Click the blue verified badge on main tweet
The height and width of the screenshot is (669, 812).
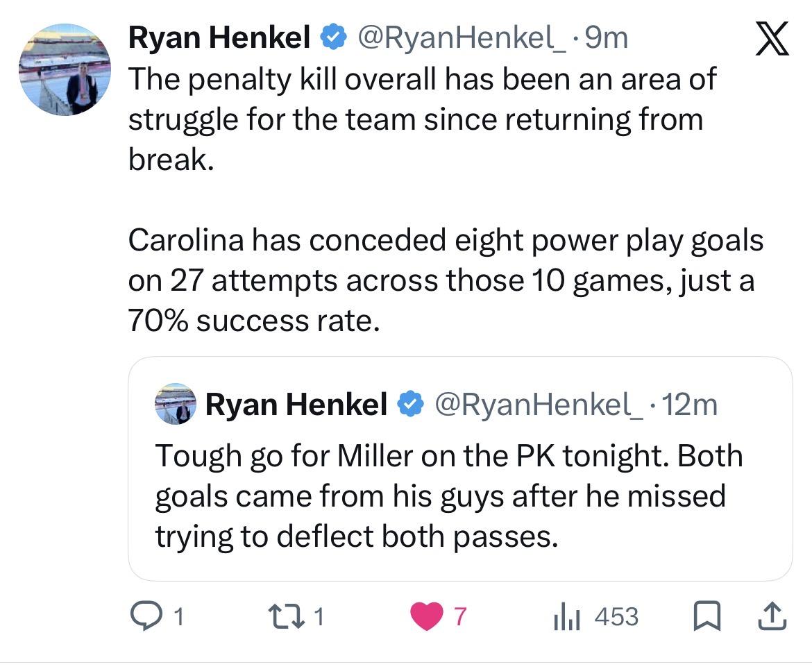334,39
